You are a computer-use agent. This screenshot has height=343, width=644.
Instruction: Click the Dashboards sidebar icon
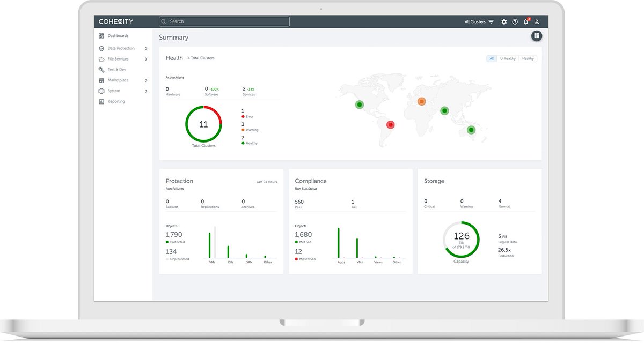point(101,36)
